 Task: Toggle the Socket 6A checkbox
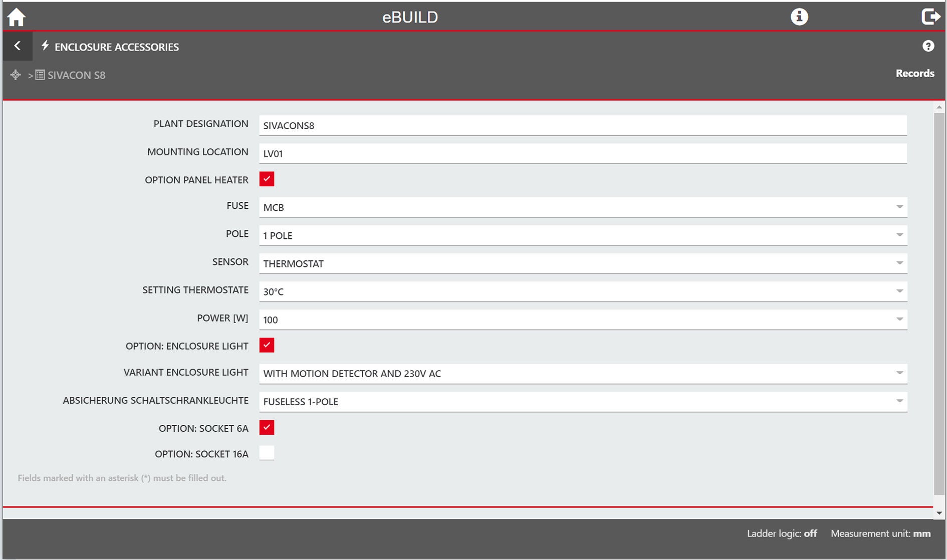pyautogui.click(x=267, y=427)
